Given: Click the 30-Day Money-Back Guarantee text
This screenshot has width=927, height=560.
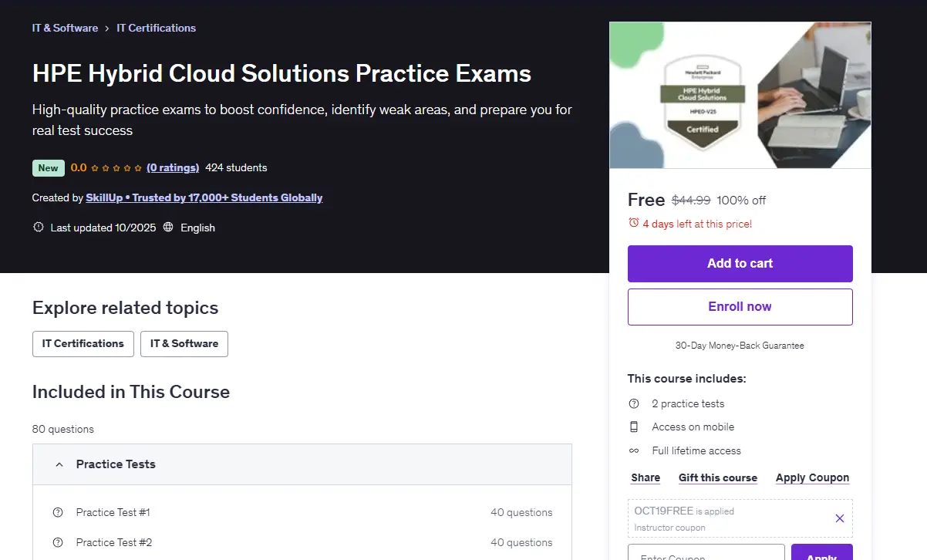Looking at the screenshot, I should coord(740,346).
